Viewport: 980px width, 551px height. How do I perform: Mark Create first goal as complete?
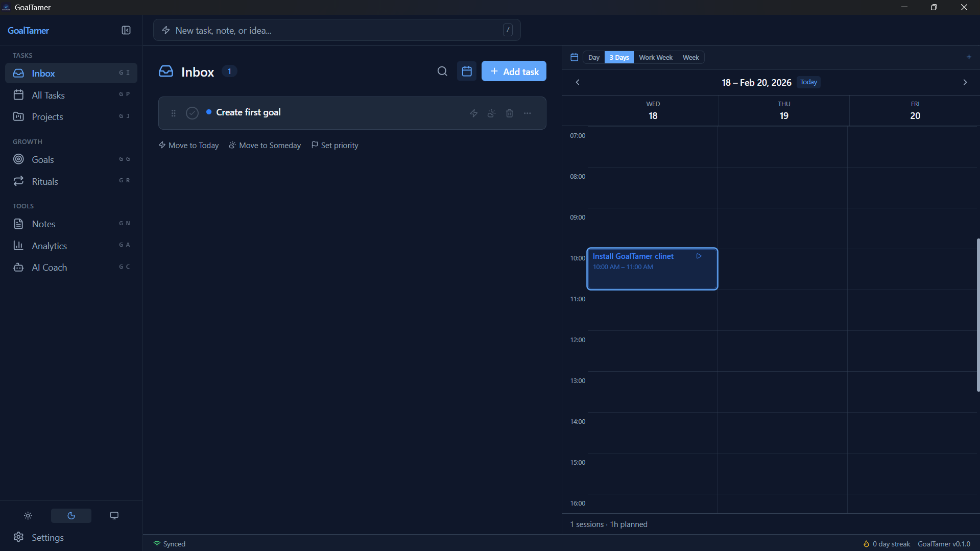point(192,113)
